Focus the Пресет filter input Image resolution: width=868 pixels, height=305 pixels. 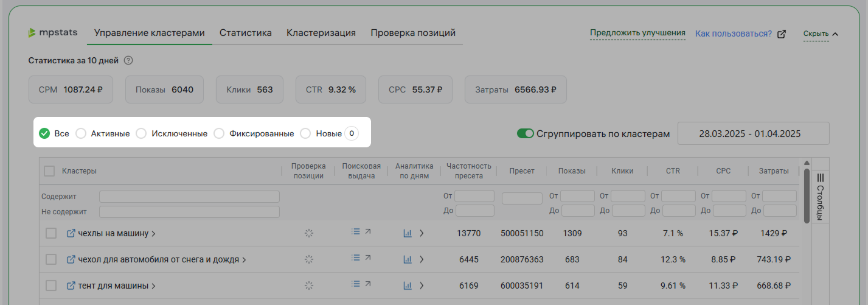coord(522,198)
